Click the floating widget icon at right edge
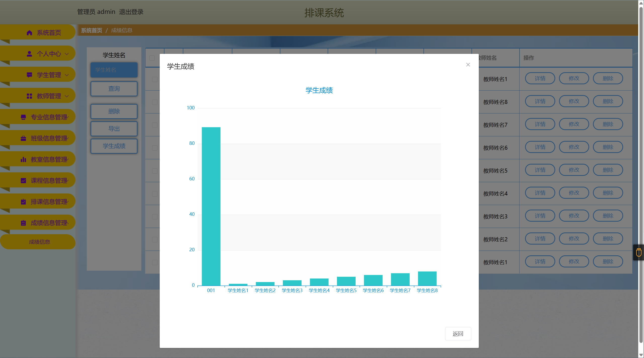The width and height of the screenshot is (644, 358). pyautogui.click(x=638, y=252)
